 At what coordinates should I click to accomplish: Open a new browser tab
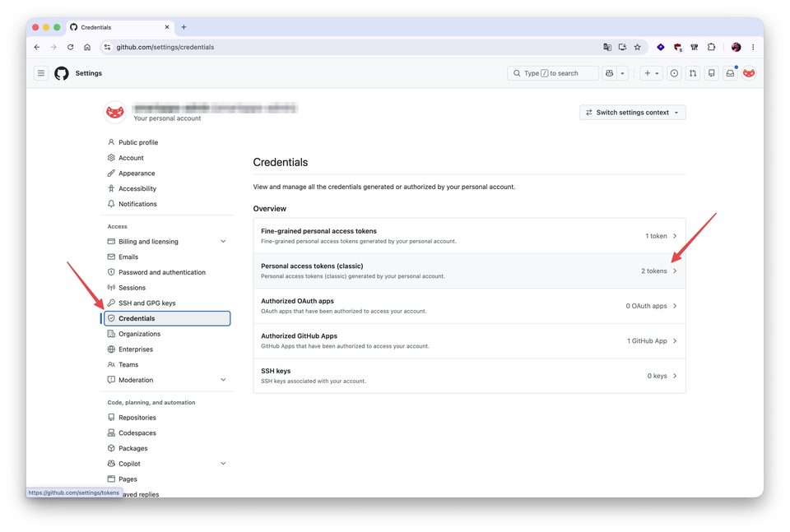[x=184, y=27]
